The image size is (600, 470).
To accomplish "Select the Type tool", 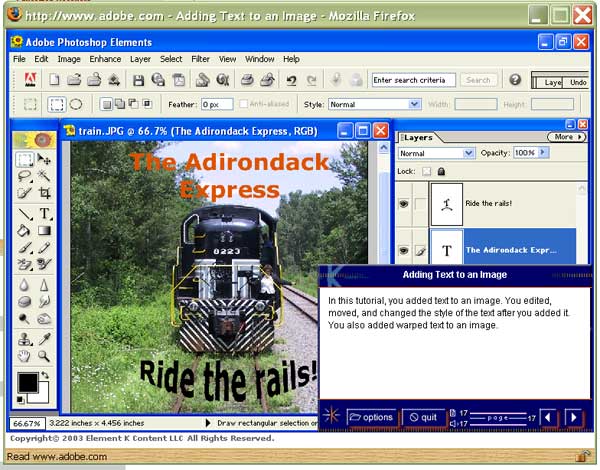I will pos(44,214).
